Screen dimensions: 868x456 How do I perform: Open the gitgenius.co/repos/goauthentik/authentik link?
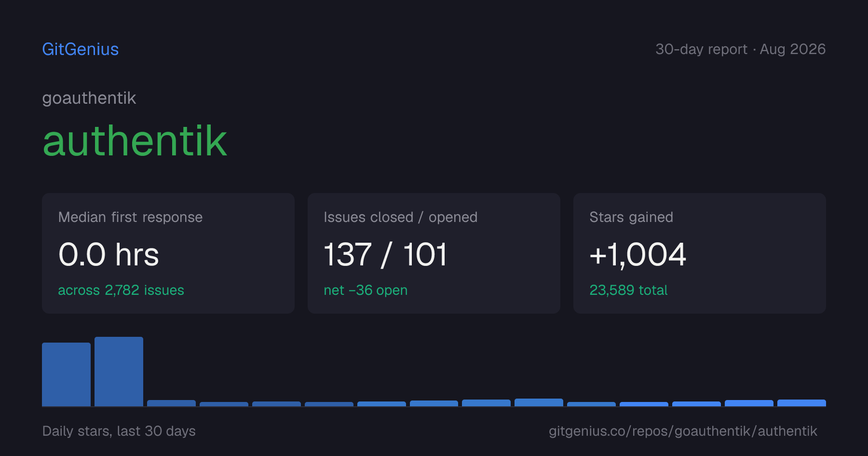(683, 431)
